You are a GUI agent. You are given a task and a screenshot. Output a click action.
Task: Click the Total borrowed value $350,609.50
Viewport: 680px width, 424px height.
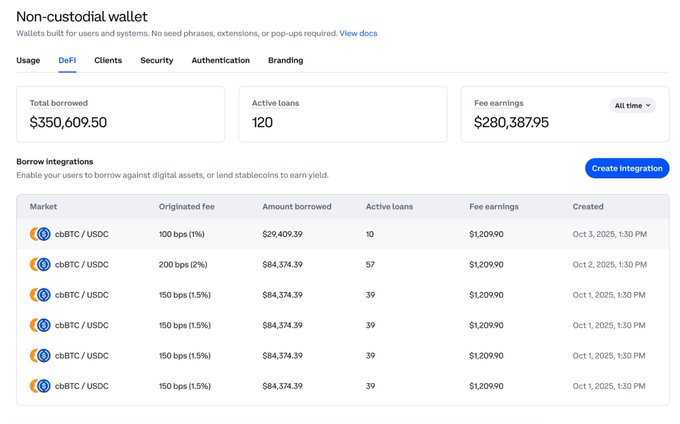68,122
